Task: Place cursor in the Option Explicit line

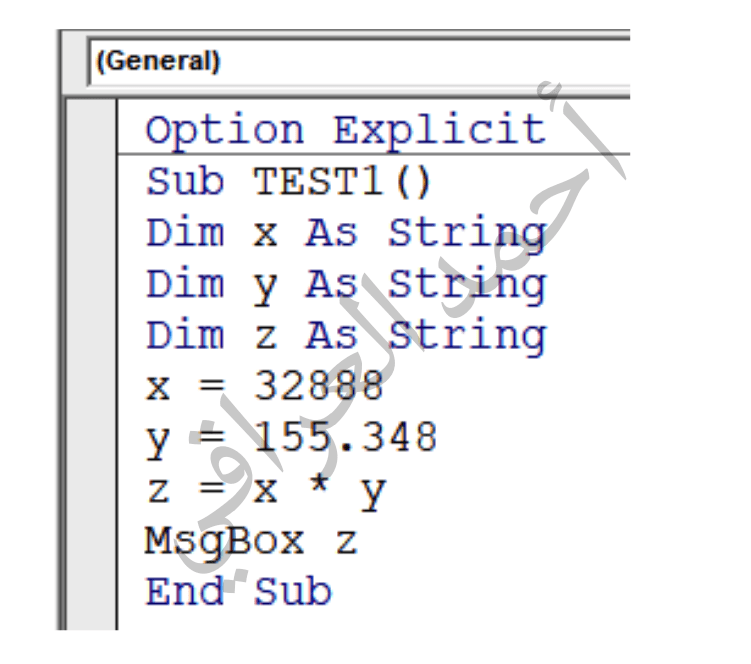Action: [345, 130]
